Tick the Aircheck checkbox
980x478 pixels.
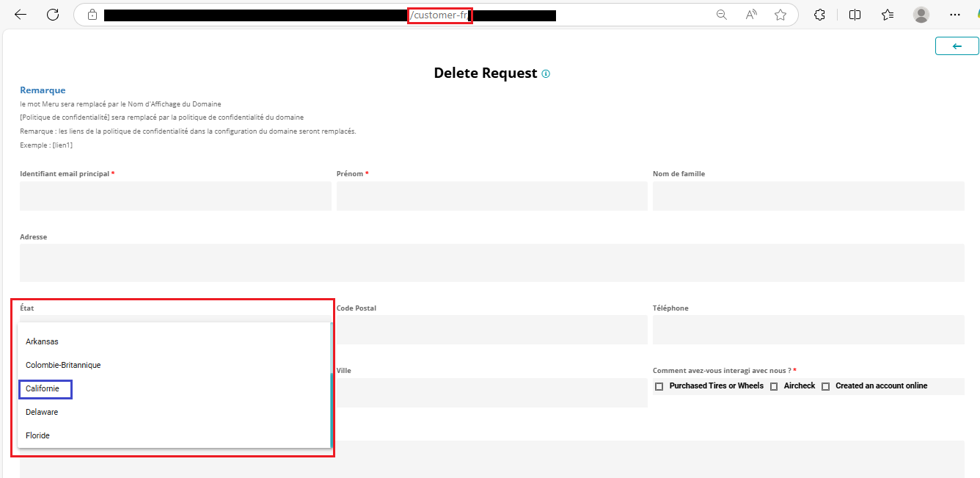click(x=774, y=386)
